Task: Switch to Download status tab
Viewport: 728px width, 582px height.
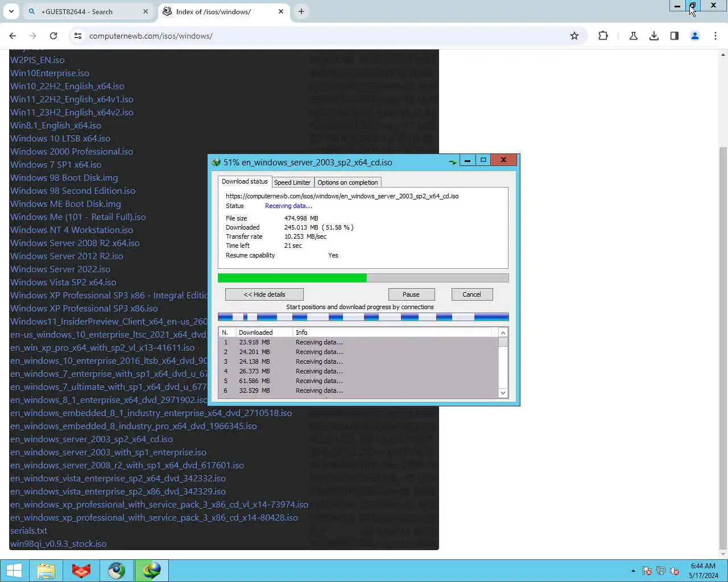Action: 245,181
